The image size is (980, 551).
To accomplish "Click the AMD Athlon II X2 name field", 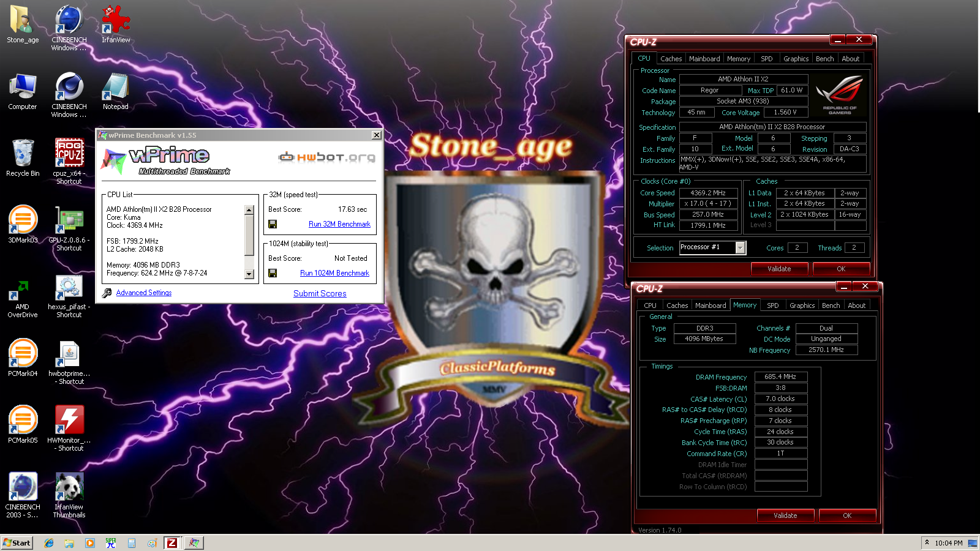I will point(743,79).
